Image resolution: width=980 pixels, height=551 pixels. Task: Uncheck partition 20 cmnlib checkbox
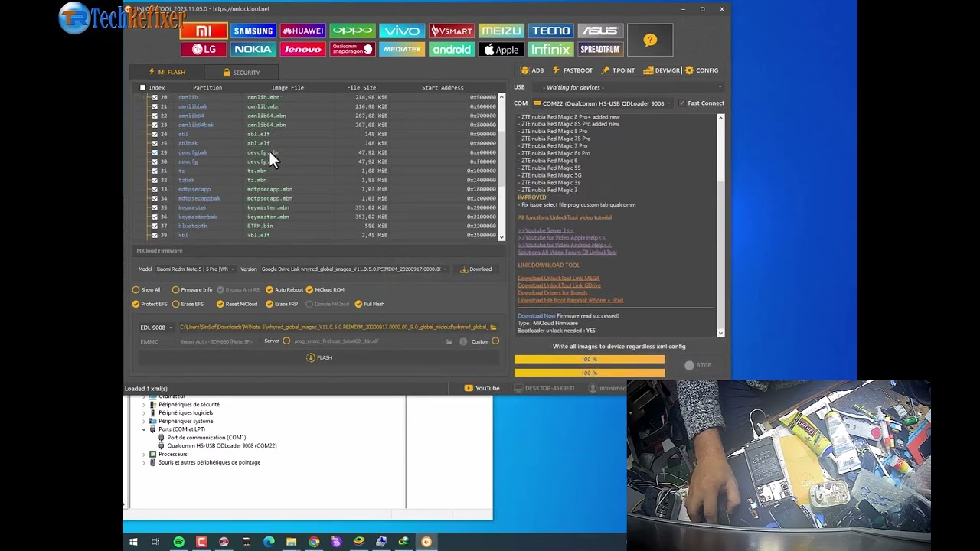[155, 97]
